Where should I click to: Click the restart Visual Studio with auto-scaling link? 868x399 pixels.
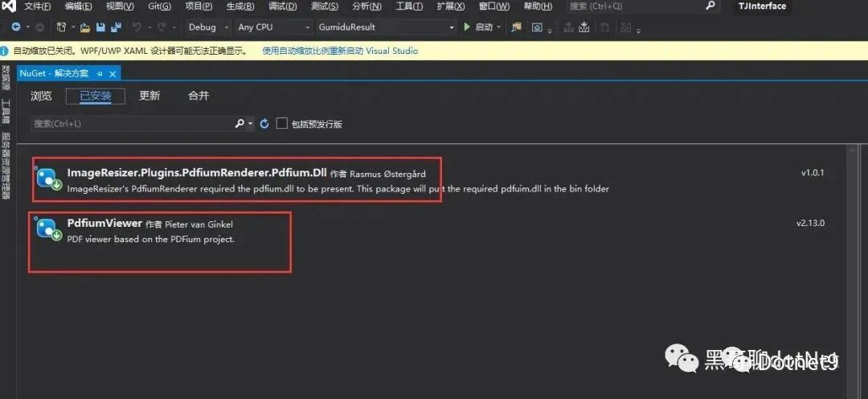340,51
